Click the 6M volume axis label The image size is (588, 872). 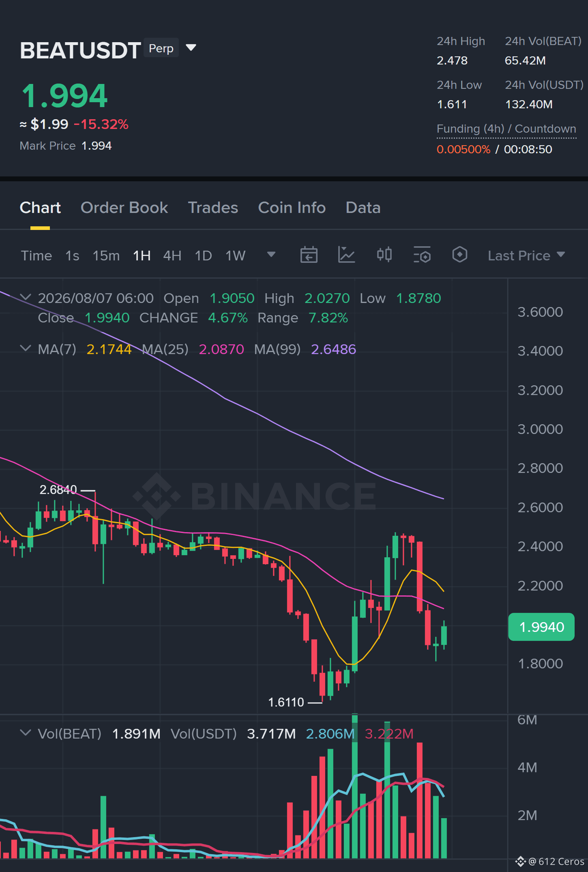click(x=527, y=720)
